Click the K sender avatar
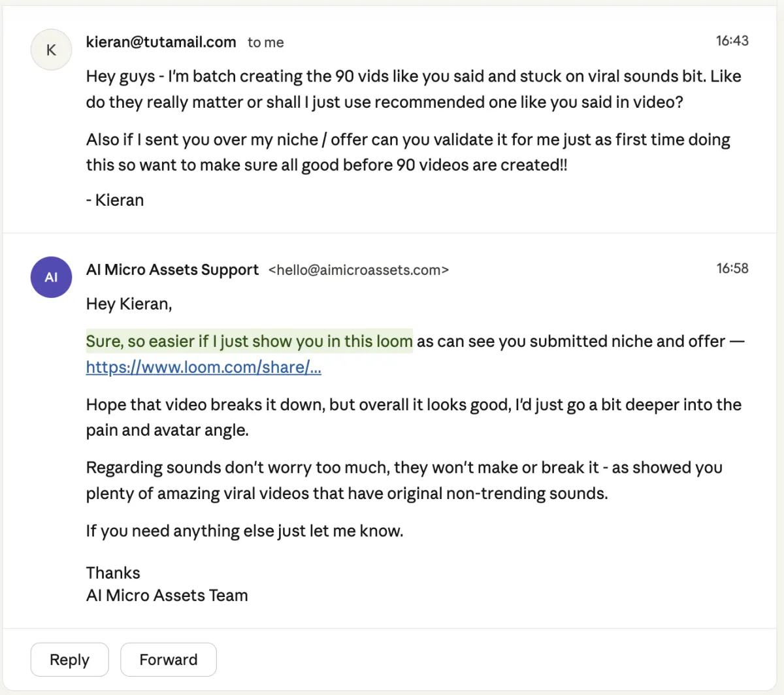 coord(51,50)
